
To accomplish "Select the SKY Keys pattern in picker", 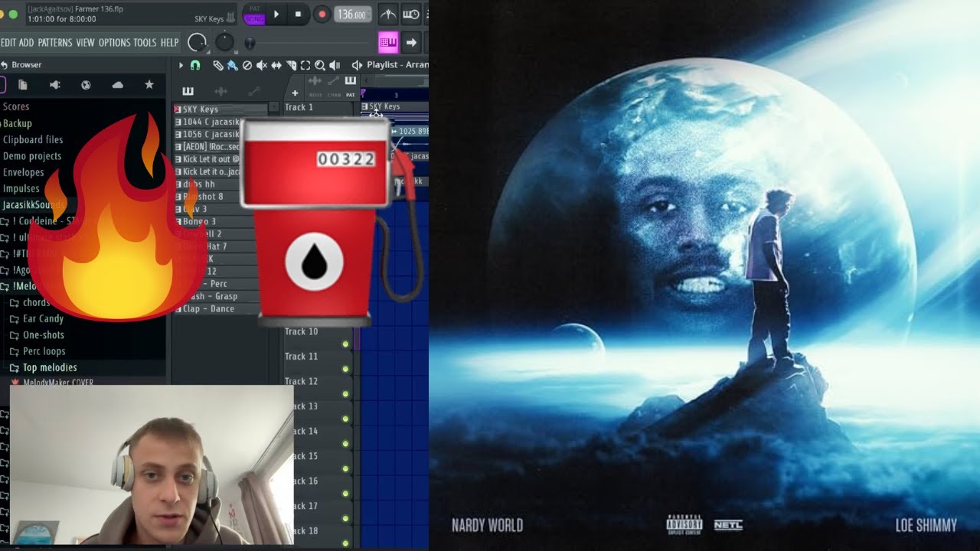I will pyautogui.click(x=220, y=109).
